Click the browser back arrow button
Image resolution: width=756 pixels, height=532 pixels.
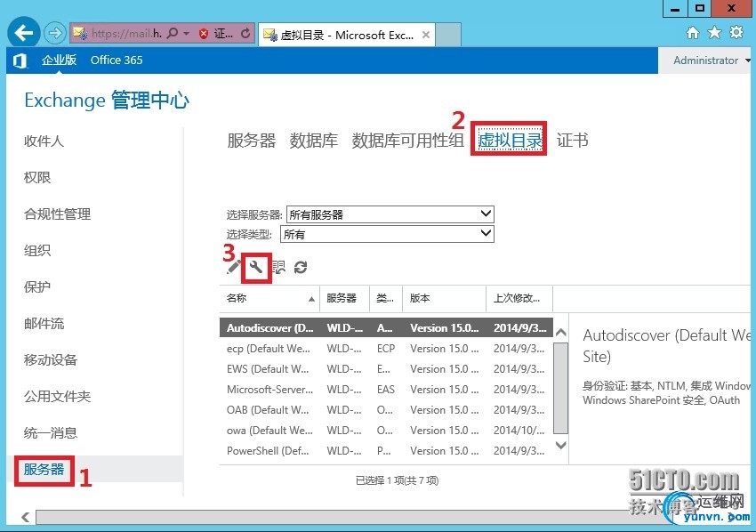(x=23, y=33)
